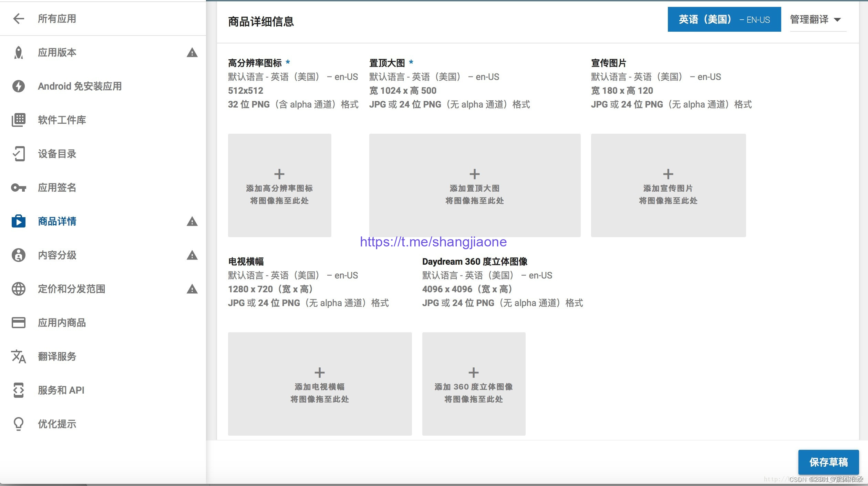Click the lightning bolt Android 免安装应用 icon
Viewport: 868px width, 486px height.
pyautogui.click(x=19, y=86)
